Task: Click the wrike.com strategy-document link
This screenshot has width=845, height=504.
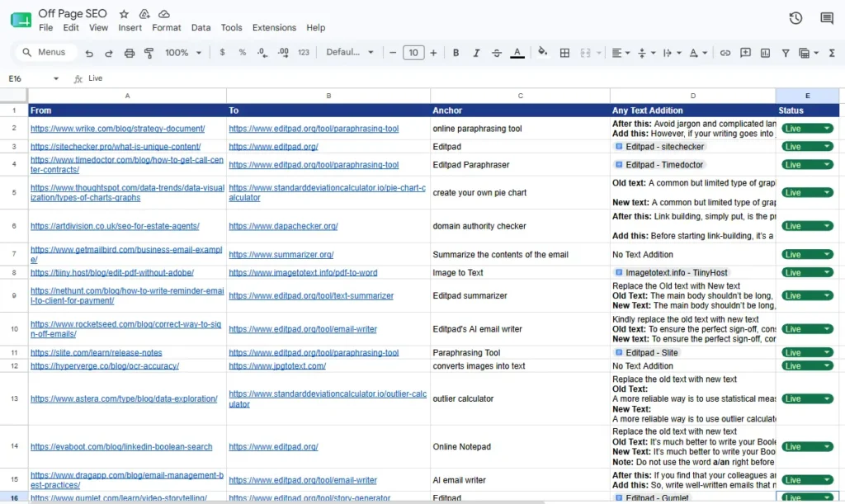Action: 117,129
